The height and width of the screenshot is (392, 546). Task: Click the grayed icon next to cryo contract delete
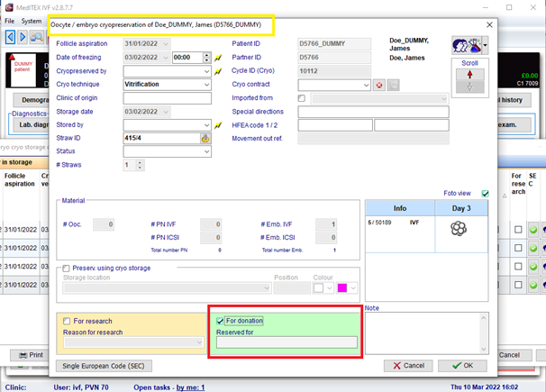[x=393, y=85]
